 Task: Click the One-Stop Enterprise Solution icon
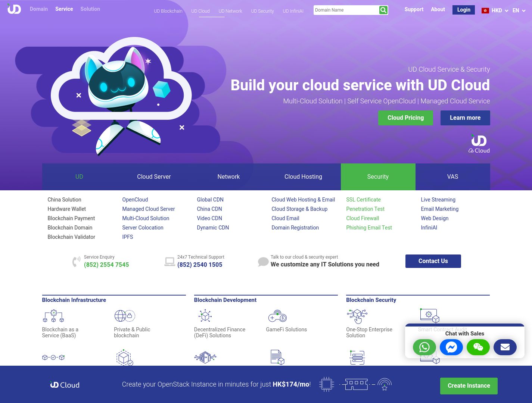357,316
